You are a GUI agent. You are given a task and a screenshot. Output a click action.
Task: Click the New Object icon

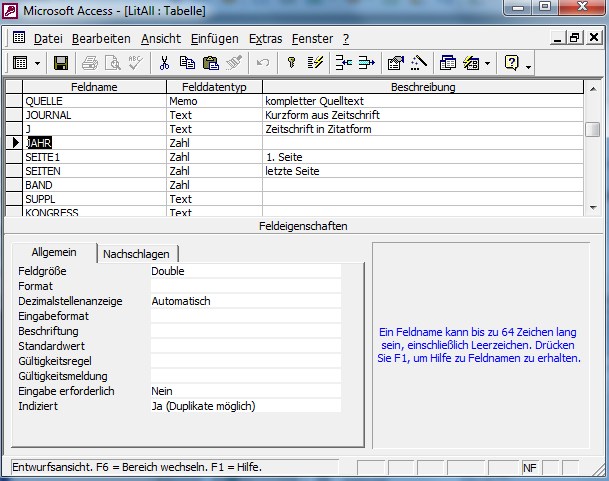point(471,63)
